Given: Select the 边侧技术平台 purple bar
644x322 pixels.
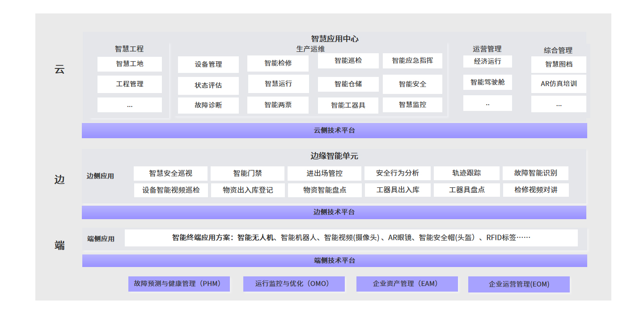Looking at the screenshot, I should tap(334, 212).
